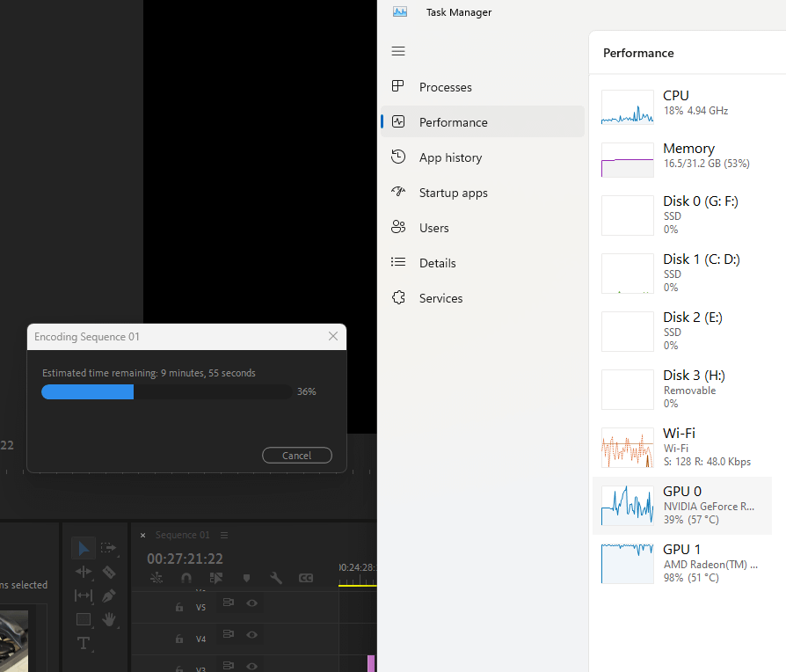This screenshot has width=786, height=672.
Task: Open the CC caption track options
Action: tap(306, 578)
